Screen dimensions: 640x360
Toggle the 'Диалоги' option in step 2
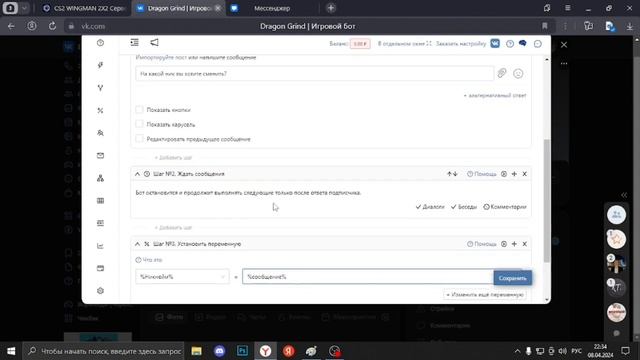pyautogui.click(x=430, y=207)
